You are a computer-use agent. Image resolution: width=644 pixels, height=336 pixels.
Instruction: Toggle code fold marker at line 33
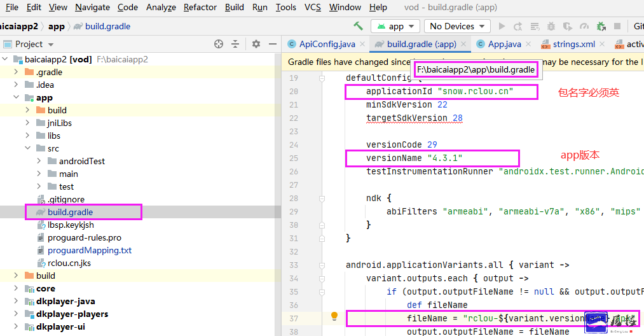click(x=322, y=265)
